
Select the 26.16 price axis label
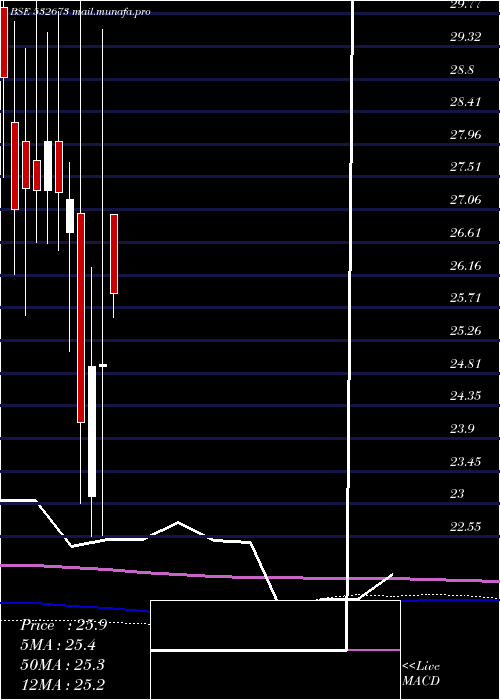pos(466,266)
